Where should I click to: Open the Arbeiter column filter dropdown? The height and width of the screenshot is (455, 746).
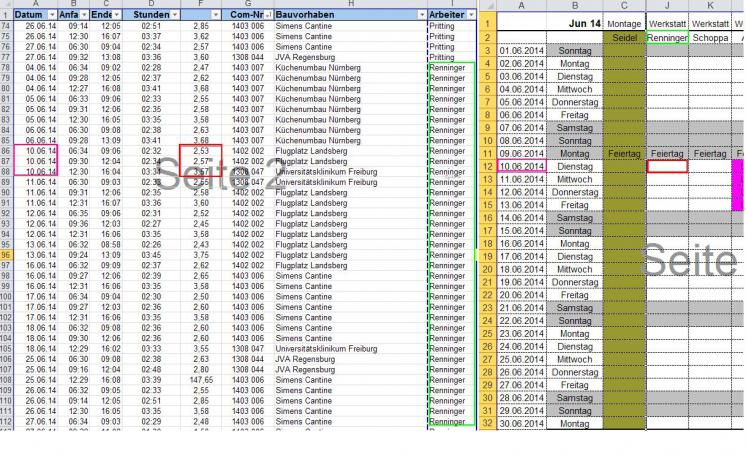(471, 15)
